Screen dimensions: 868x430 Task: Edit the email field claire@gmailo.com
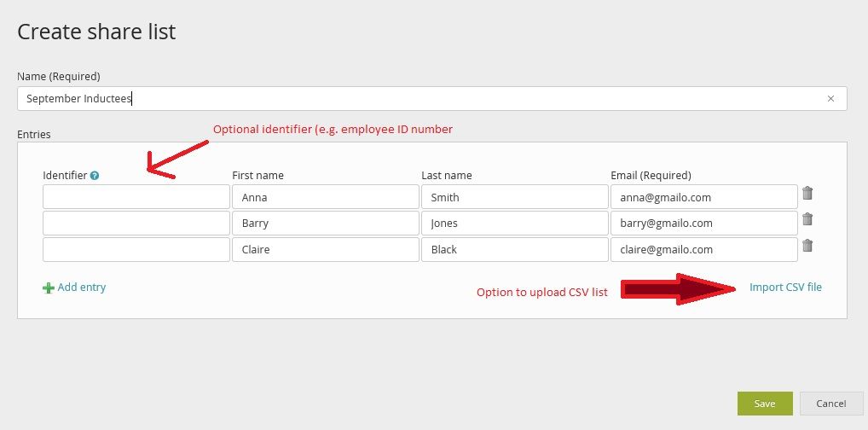tap(703, 249)
